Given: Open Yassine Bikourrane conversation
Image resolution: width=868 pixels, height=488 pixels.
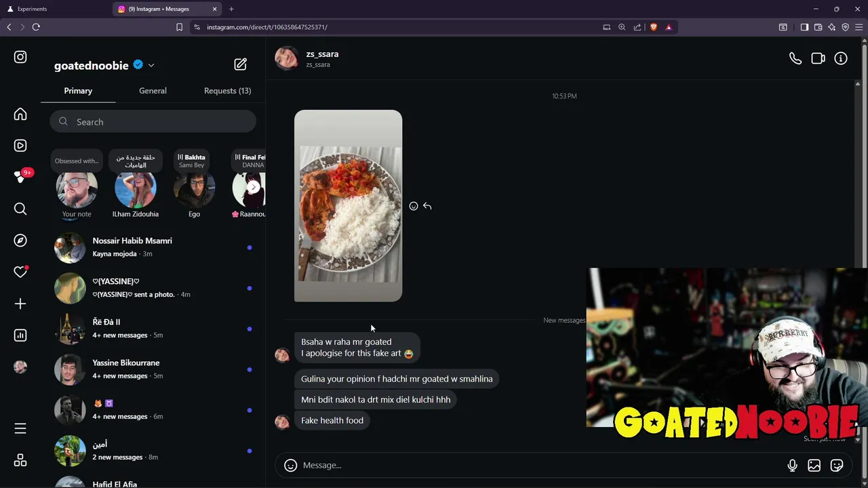Looking at the screenshot, I should pyautogui.click(x=153, y=369).
